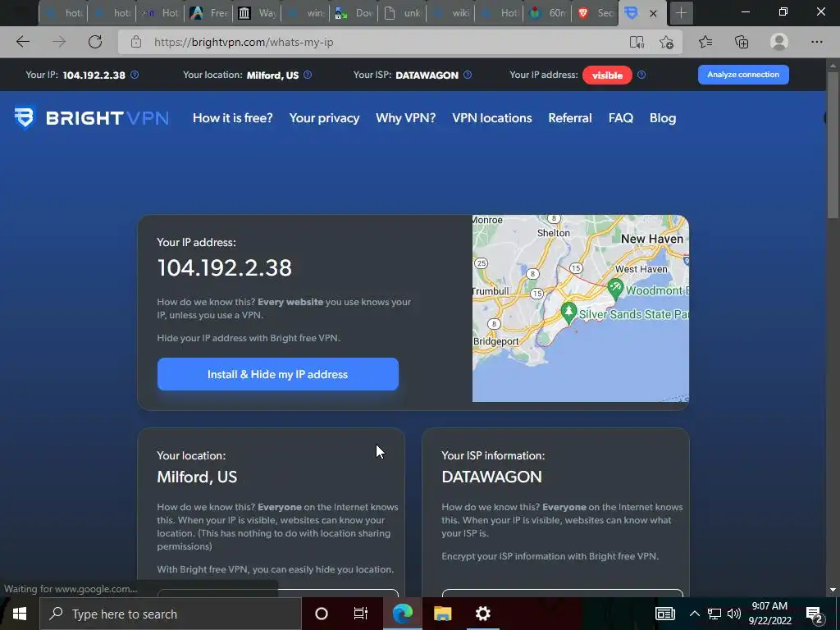This screenshot has width=840, height=630.
Task: Click the taskbar search box
Action: coord(171,614)
